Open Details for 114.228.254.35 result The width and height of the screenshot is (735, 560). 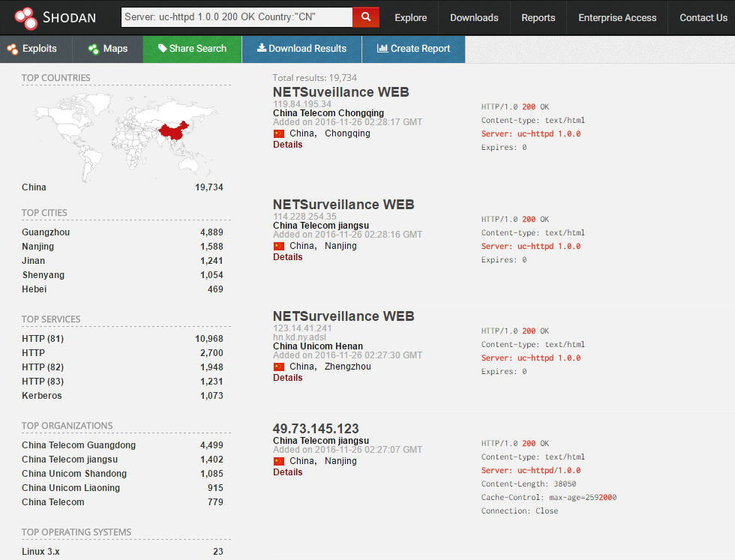(x=288, y=257)
